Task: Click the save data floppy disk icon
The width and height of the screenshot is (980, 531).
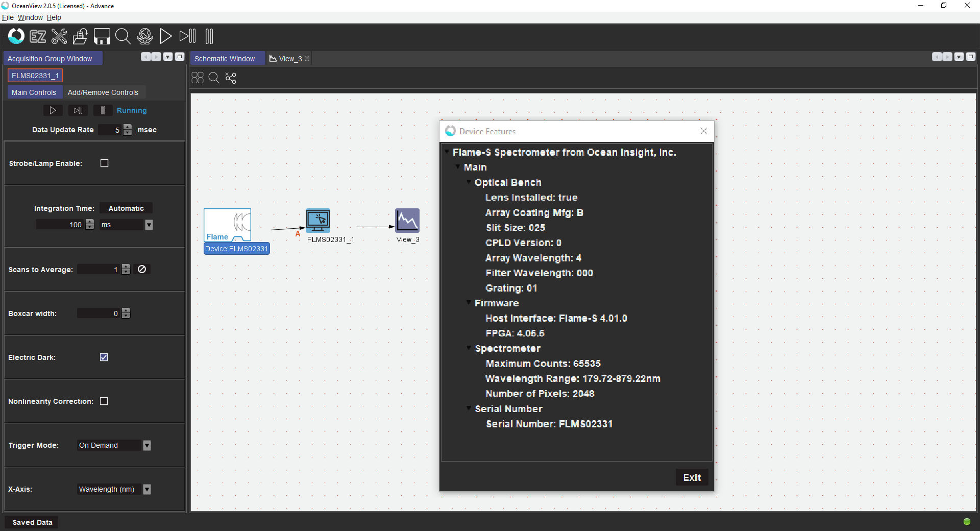Action: (x=102, y=36)
